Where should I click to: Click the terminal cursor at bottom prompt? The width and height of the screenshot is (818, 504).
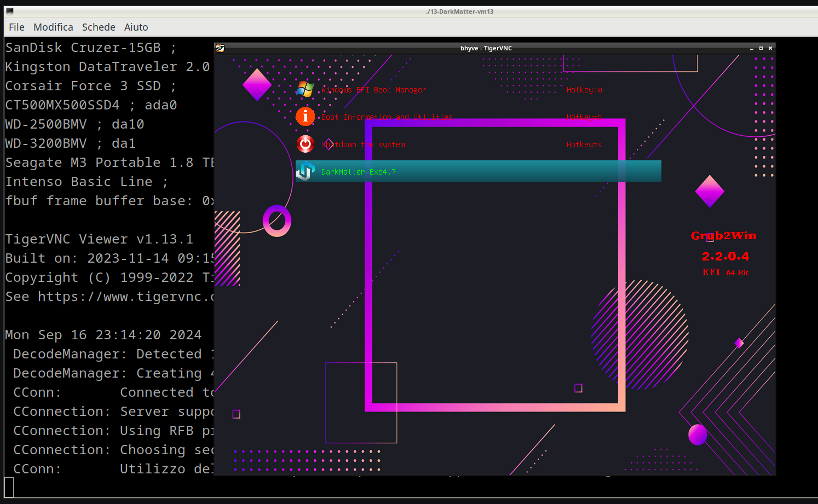click(x=9, y=486)
